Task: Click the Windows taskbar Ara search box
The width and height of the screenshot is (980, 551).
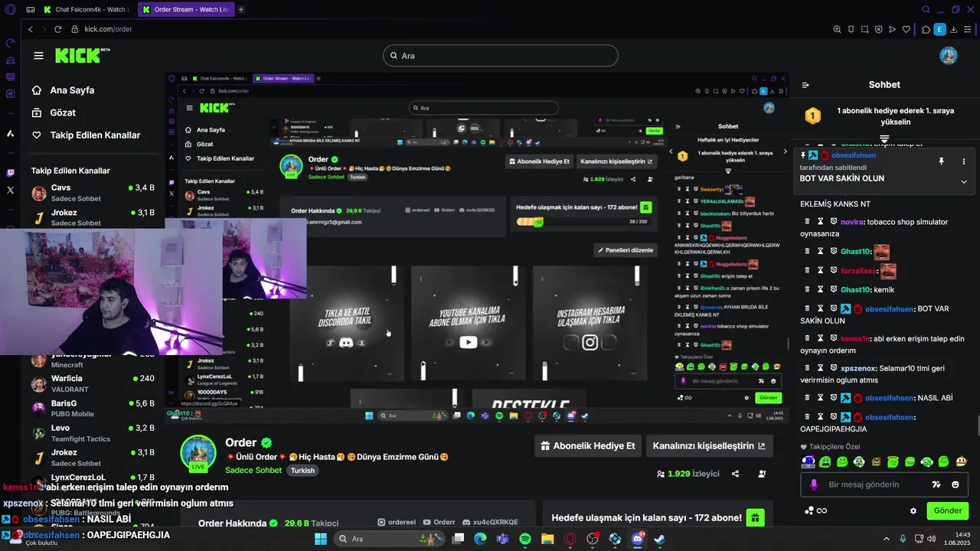Action: (x=389, y=539)
